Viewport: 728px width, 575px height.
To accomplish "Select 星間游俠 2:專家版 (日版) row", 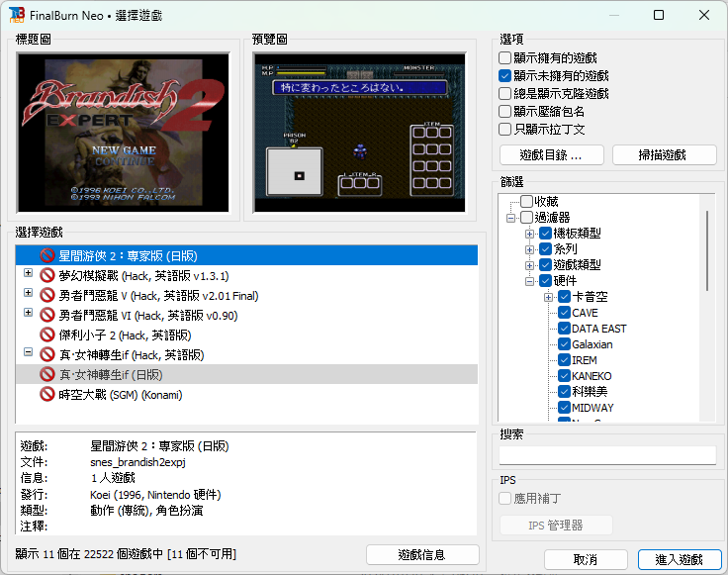I will click(x=246, y=255).
